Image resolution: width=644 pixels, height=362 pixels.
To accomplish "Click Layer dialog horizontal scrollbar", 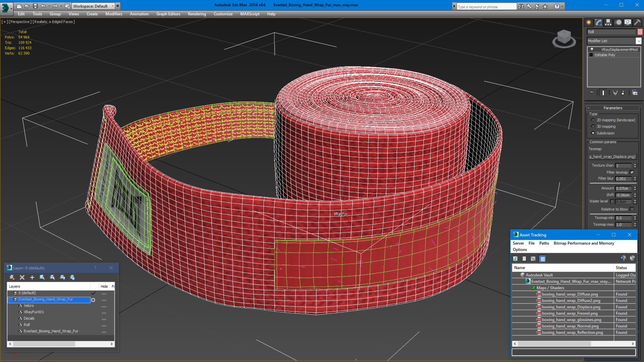I will (61, 344).
